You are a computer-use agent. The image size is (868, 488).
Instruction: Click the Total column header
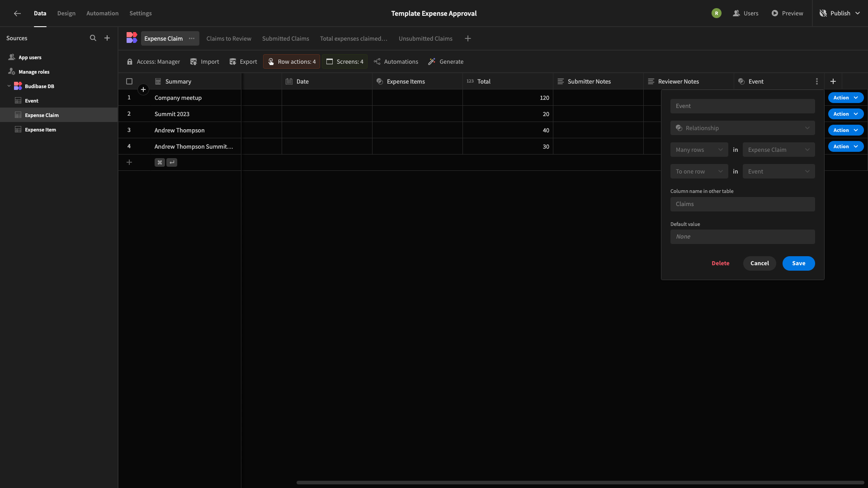pos(508,82)
